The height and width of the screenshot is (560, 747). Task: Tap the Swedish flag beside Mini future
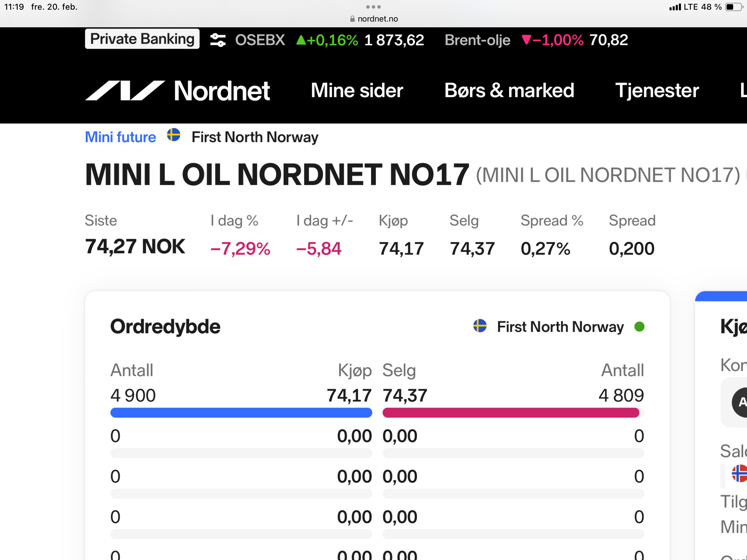(x=174, y=135)
